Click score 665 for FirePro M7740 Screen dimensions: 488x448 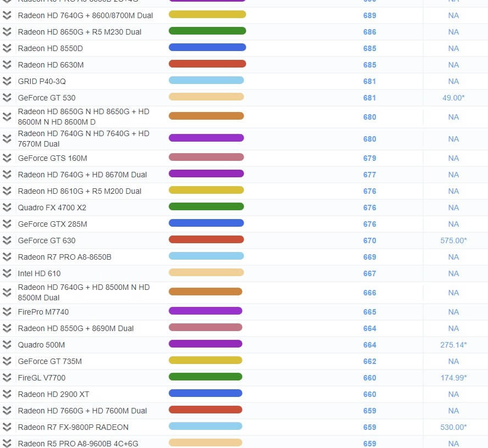(370, 312)
